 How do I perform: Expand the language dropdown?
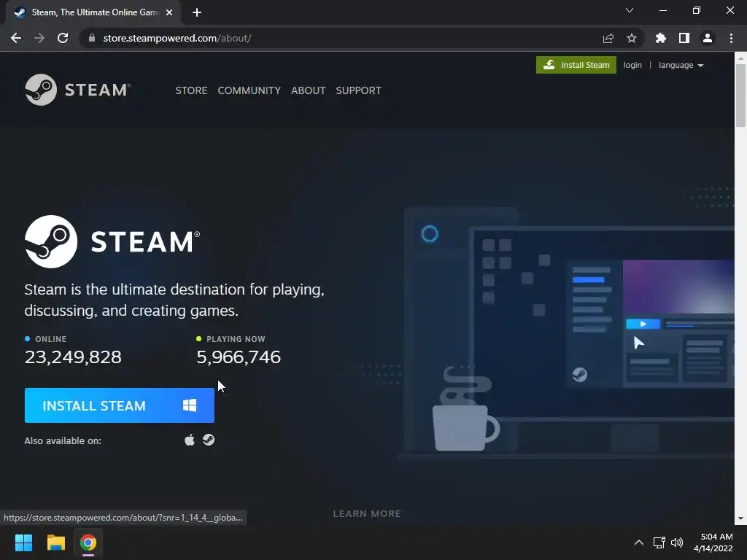click(x=681, y=65)
